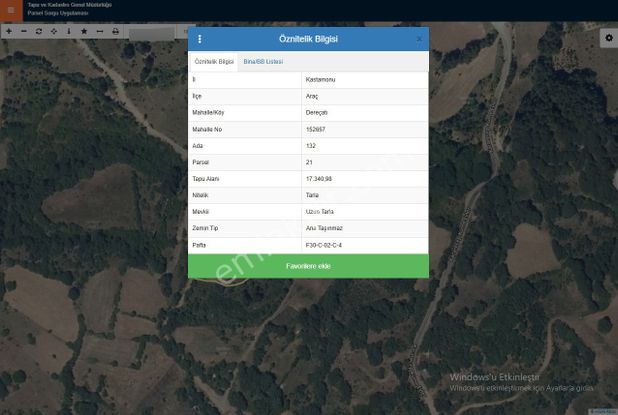Switch to the Bina/BB Listesi tab
Image resolution: width=618 pixels, height=415 pixels.
[263, 61]
